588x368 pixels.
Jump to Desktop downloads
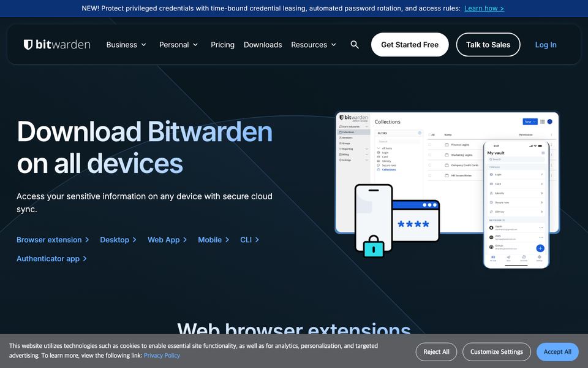(x=118, y=240)
